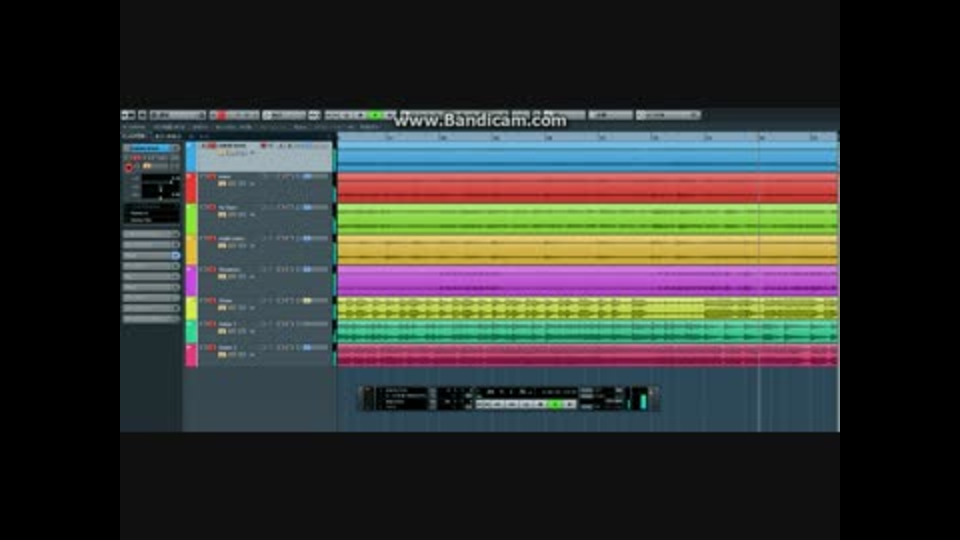
Task: Click the timeline ruler above the tracks
Action: [587, 137]
